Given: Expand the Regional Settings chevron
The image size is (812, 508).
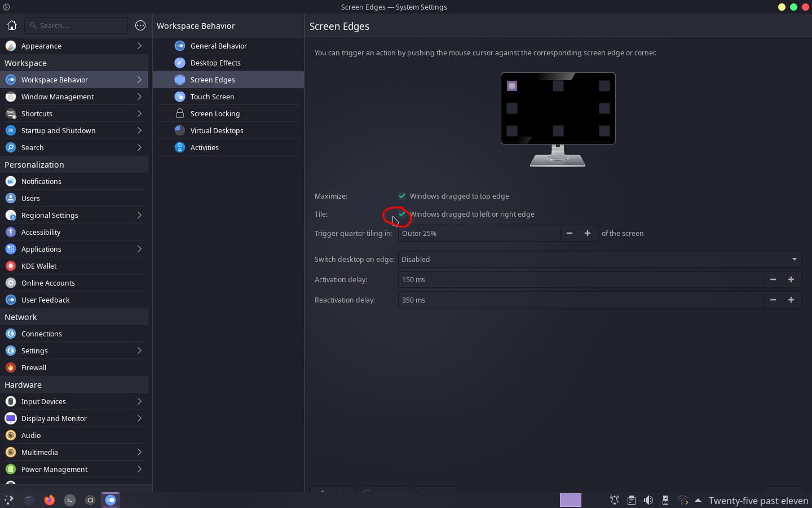Looking at the screenshot, I should [x=139, y=215].
